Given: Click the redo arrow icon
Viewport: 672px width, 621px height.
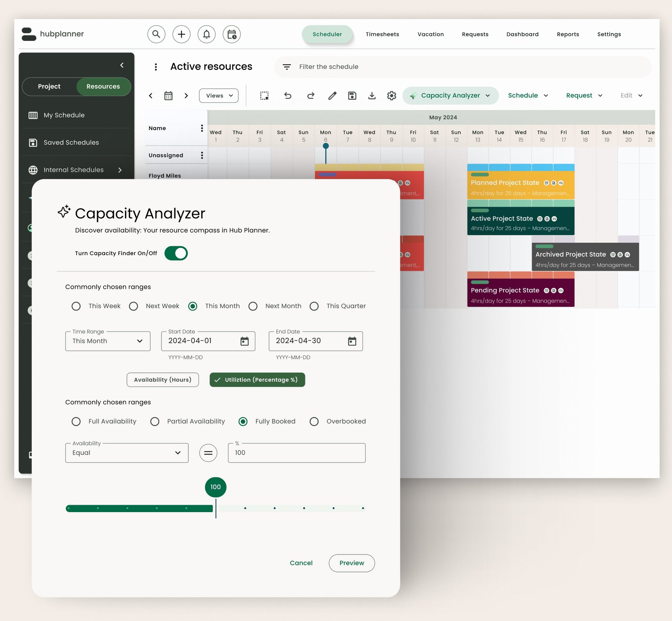Looking at the screenshot, I should [311, 95].
